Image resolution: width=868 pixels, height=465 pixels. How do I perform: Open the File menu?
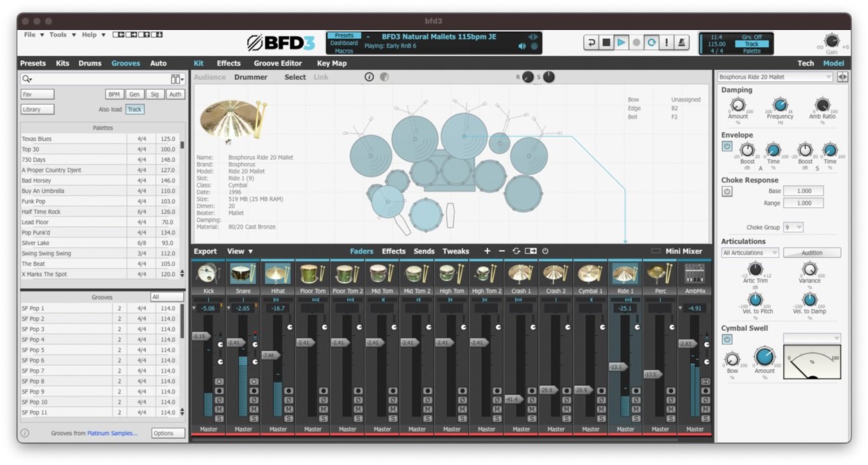pos(34,35)
